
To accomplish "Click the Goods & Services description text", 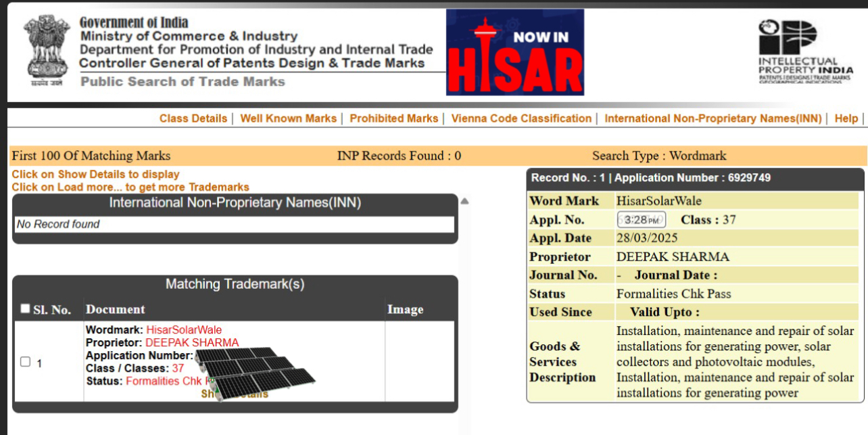I will (x=736, y=362).
